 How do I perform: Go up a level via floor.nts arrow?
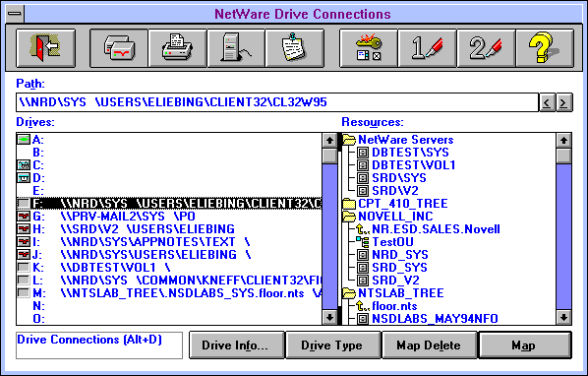pyautogui.click(x=363, y=306)
